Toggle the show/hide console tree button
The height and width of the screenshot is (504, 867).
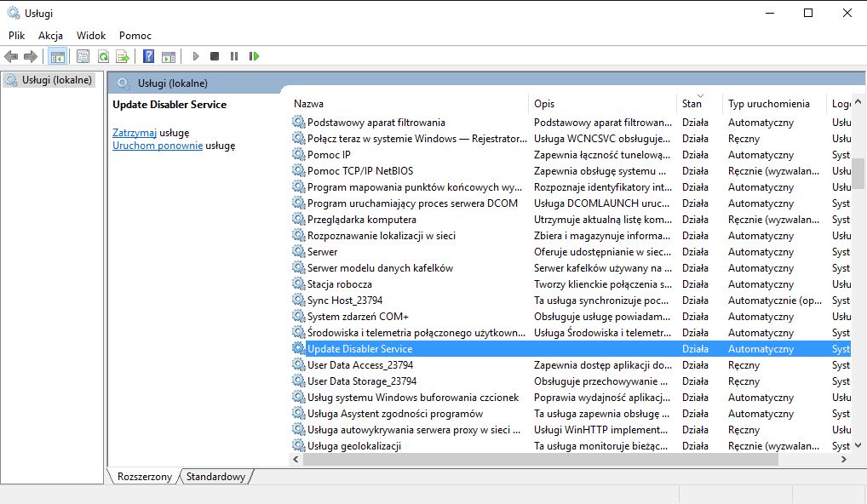tap(57, 57)
